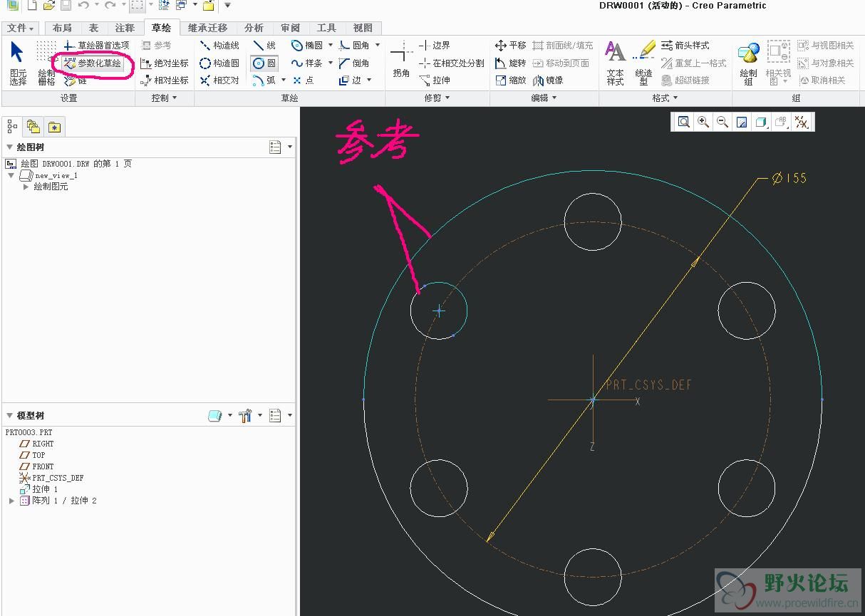Open the 边 edge dropdown arrow
Screen dimensions: 865x616
[x=369, y=80]
